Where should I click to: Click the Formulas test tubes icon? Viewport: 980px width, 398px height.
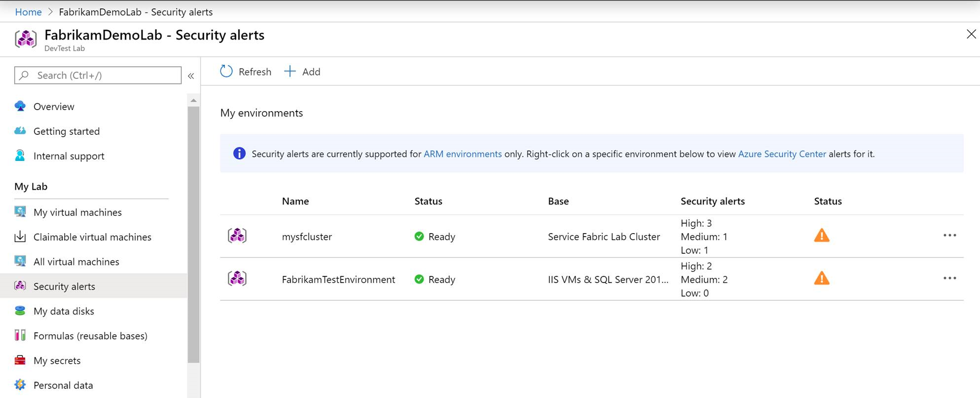coord(20,335)
